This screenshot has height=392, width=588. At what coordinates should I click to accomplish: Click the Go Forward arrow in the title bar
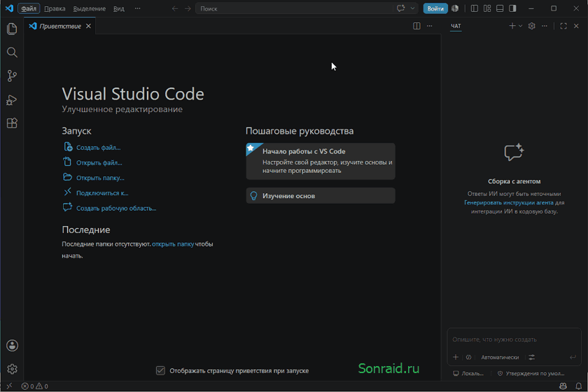[x=188, y=8]
